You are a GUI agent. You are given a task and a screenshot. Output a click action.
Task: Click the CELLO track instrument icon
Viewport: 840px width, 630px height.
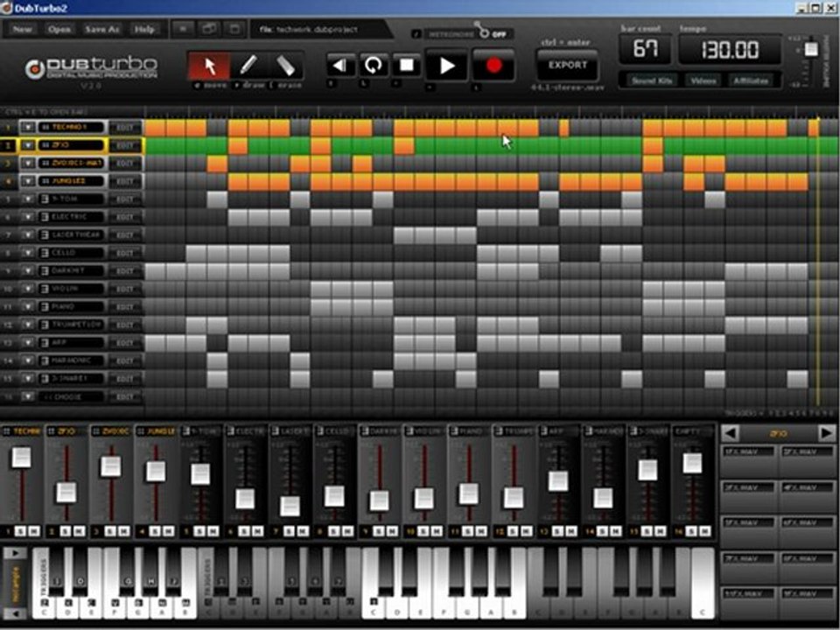[x=45, y=253]
